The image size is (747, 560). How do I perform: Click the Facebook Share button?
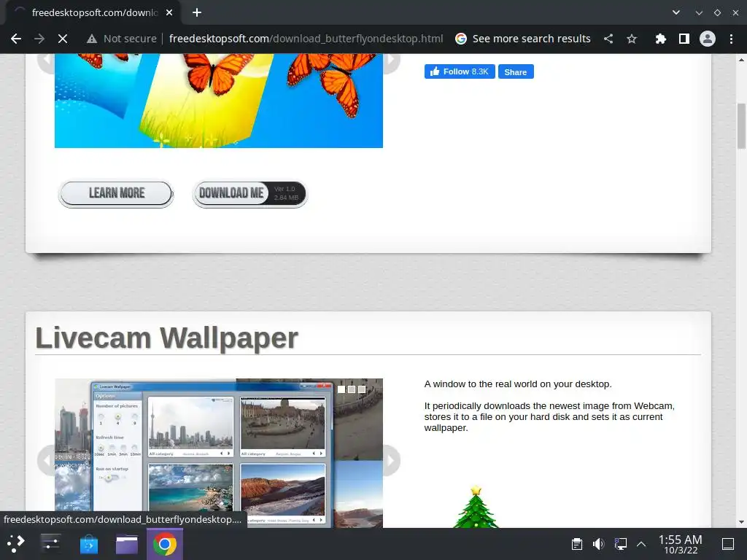(516, 72)
